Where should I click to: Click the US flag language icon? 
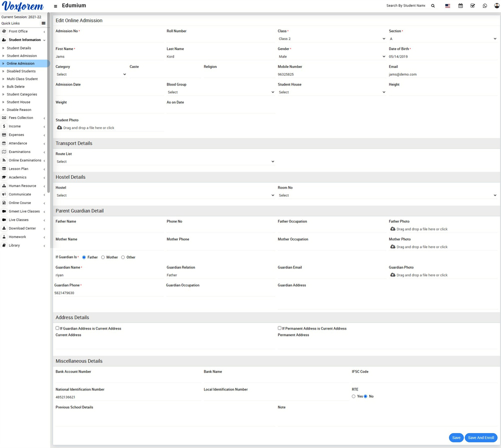click(x=447, y=6)
